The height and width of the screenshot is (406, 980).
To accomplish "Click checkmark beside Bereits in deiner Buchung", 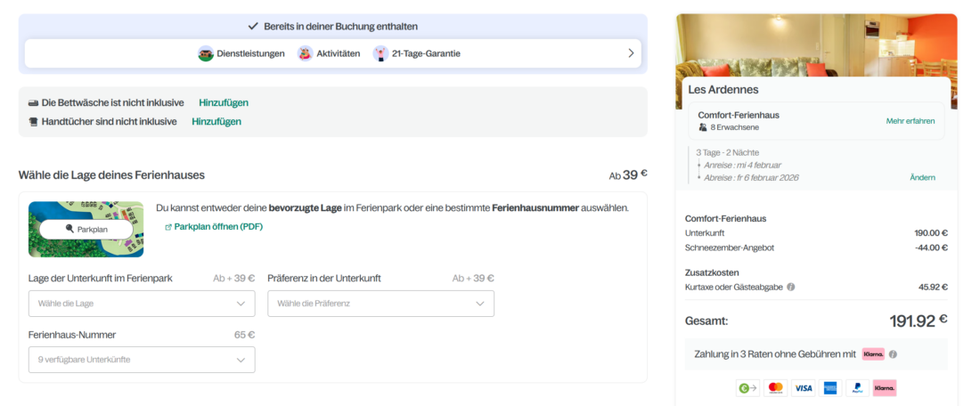I will pyautogui.click(x=253, y=26).
